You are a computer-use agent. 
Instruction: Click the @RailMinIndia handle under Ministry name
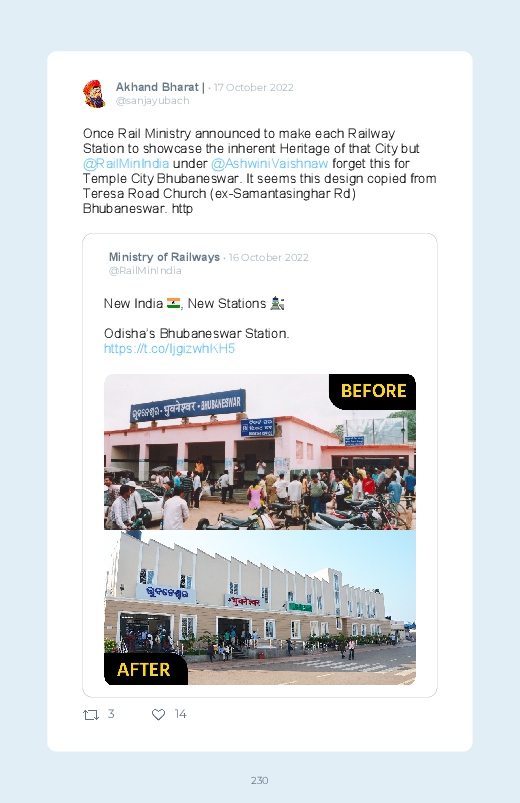(x=145, y=270)
